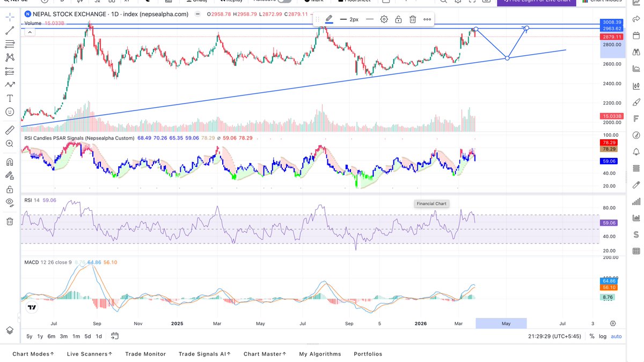
Task: Set time range to 6m
Action: (x=52, y=336)
